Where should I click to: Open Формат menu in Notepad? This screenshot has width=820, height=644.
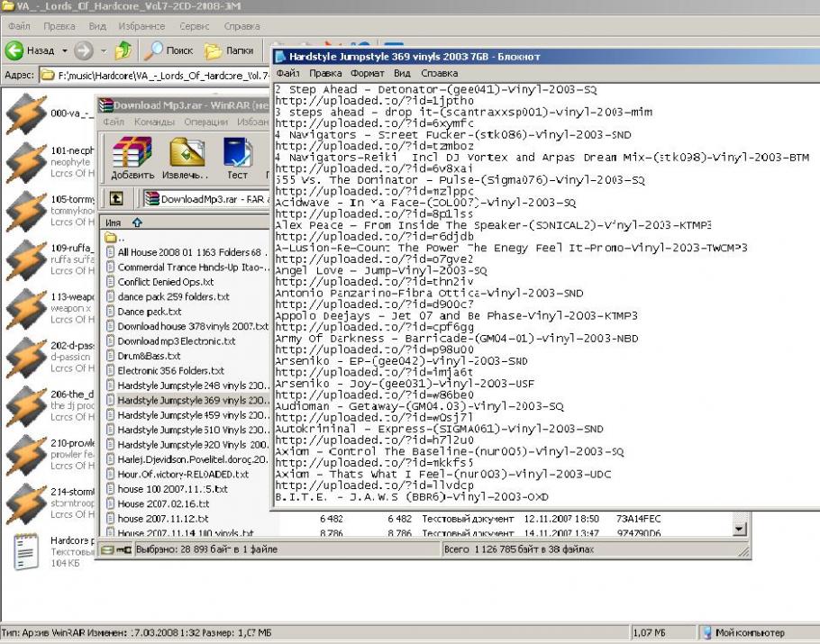367,73
